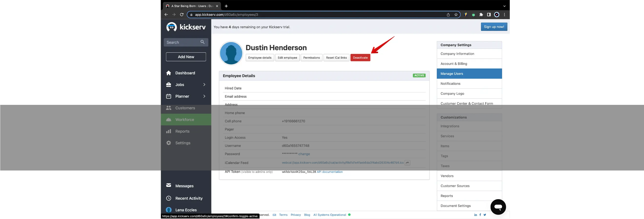Click the Twitter icon in footer
644x219 pixels.
485,215
